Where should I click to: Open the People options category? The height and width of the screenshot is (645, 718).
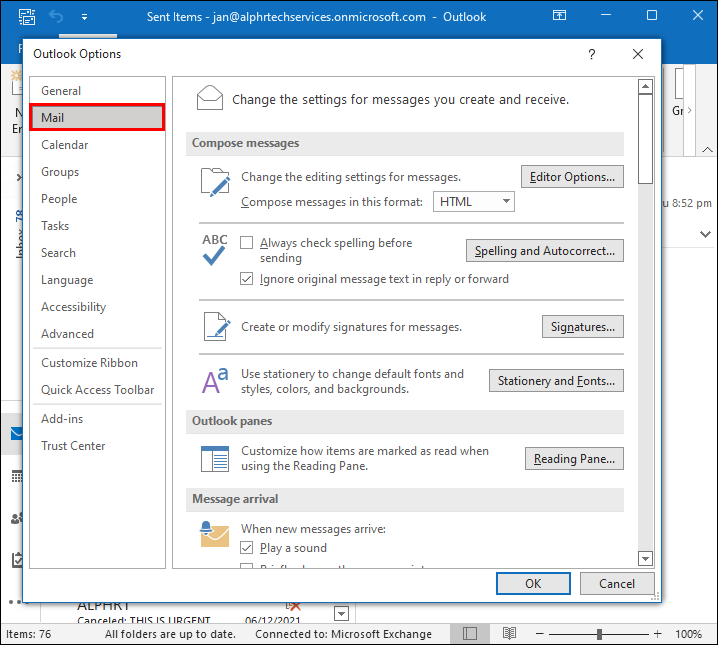pyautogui.click(x=97, y=199)
